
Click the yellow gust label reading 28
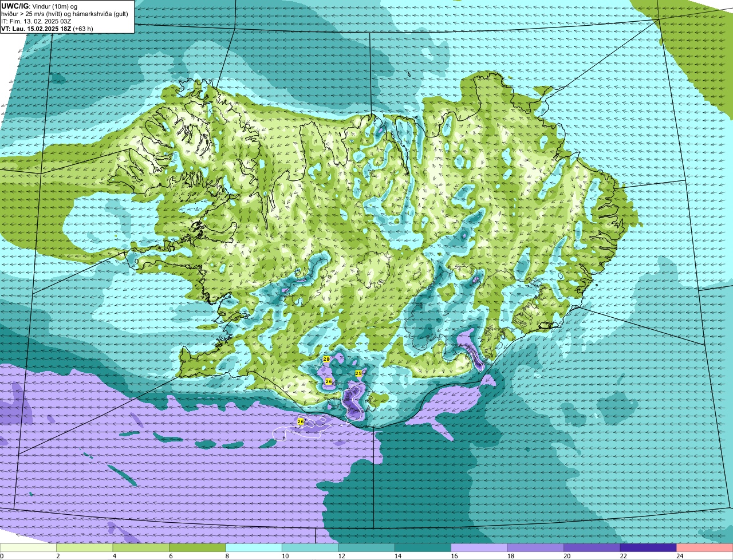coord(326,359)
